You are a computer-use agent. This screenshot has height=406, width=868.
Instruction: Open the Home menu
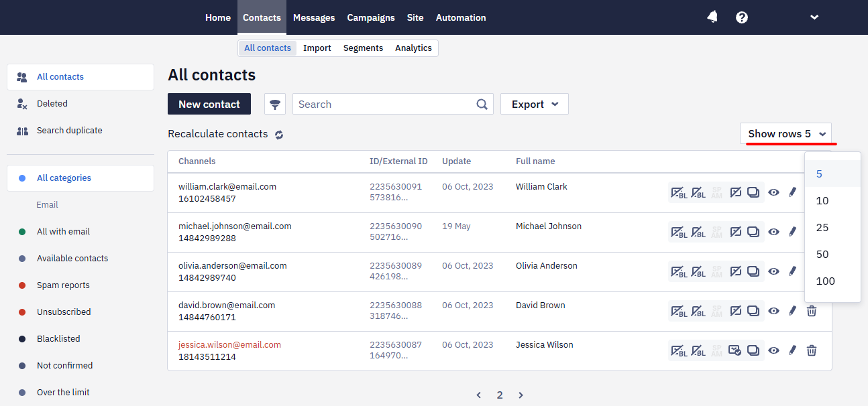(x=218, y=17)
